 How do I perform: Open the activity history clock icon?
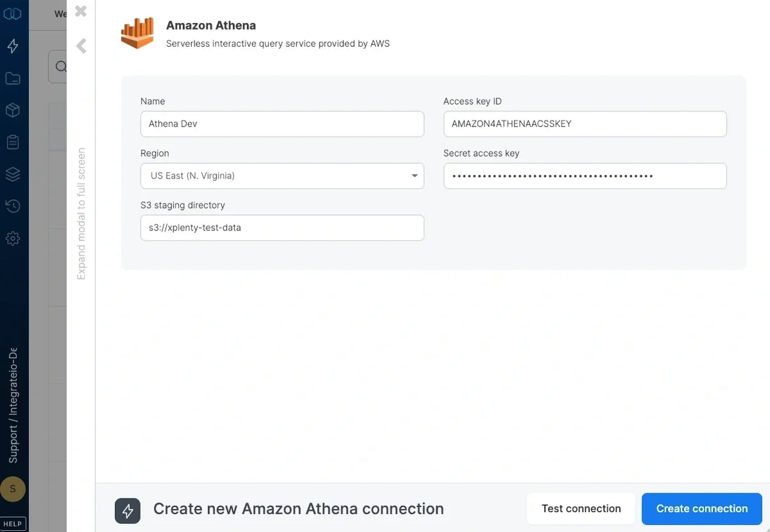(13, 206)
